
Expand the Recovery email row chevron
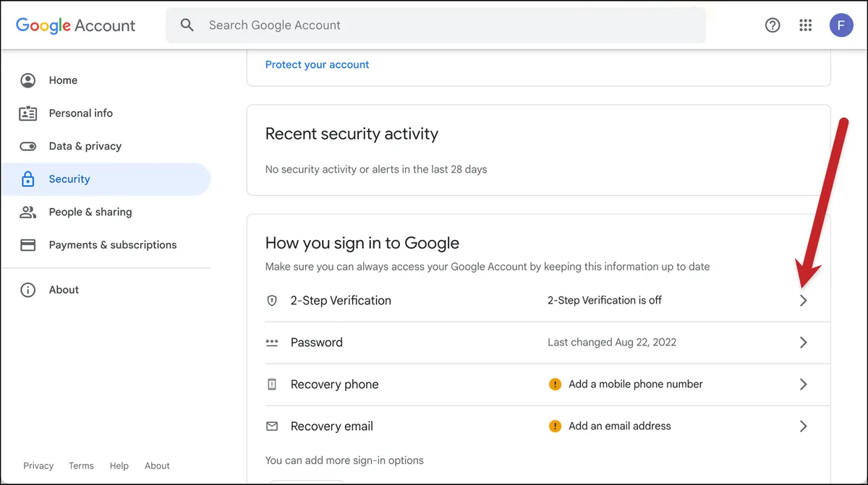[x=803, y=426]
